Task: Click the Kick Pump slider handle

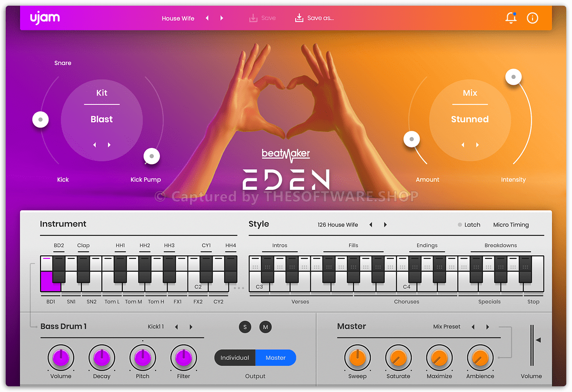Action: [x=151, y=156]
